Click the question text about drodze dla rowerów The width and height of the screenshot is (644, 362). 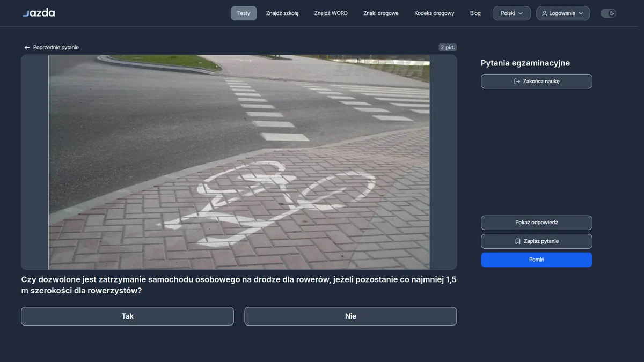(239, 285)
